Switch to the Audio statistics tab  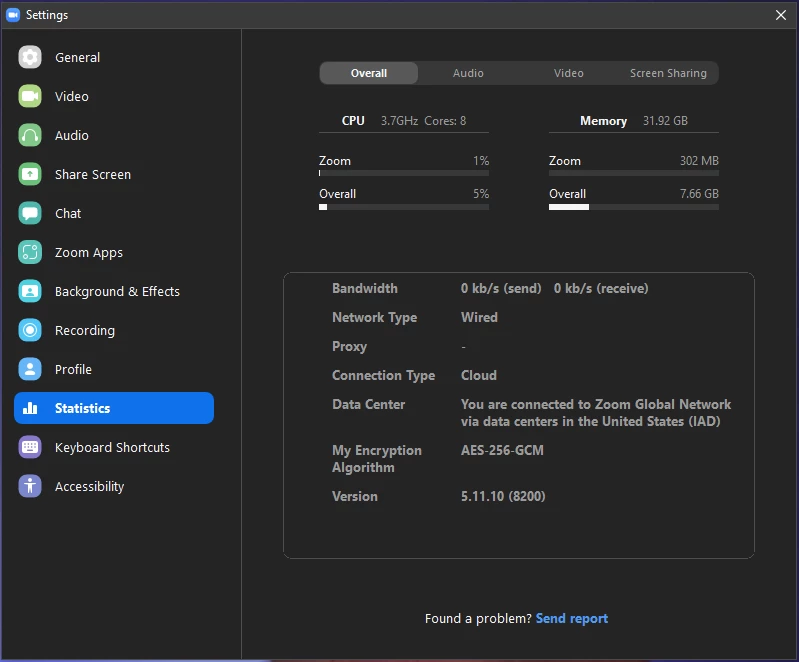pyautogui.click(x=468, y=73)
